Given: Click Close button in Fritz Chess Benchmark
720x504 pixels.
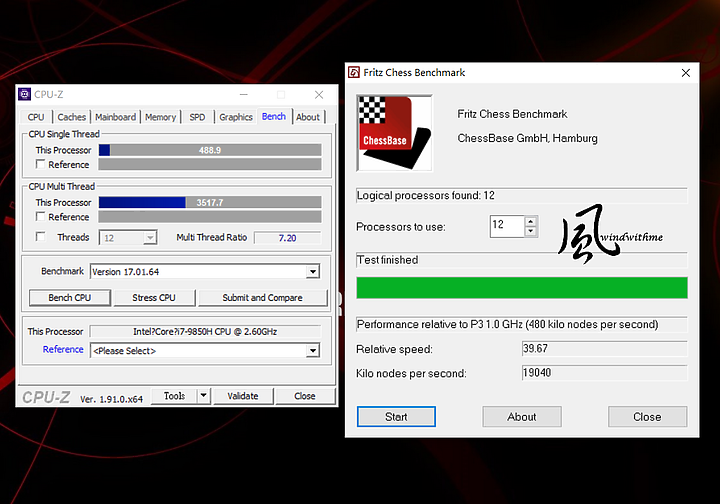Looking at the screenshot, I should [647, 417].
